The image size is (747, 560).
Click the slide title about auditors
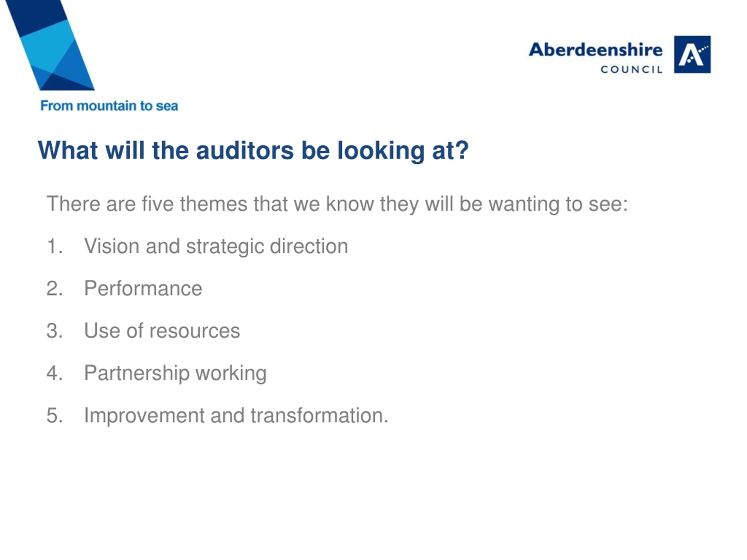click(x=253, y=150)
